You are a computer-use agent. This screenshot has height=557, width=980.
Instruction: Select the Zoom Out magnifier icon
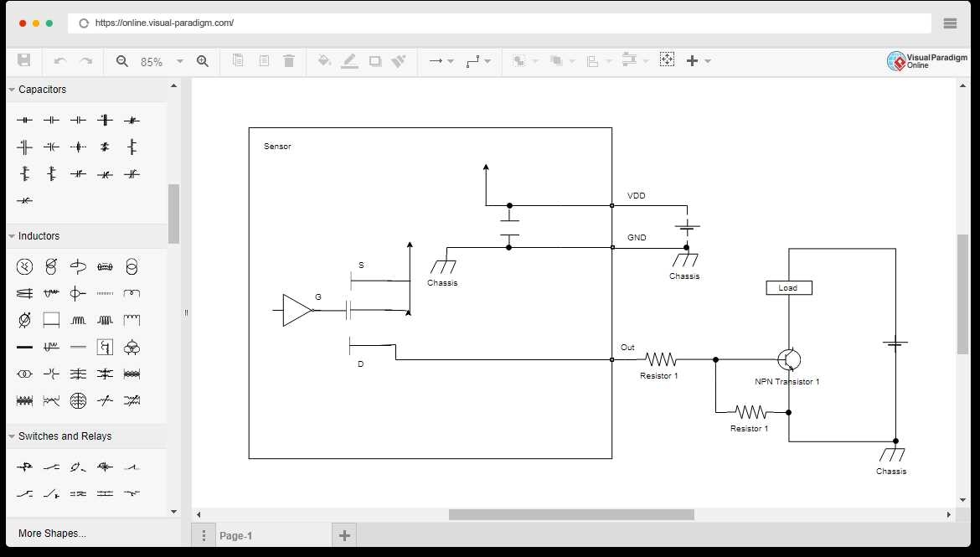(x=122, y=60)
